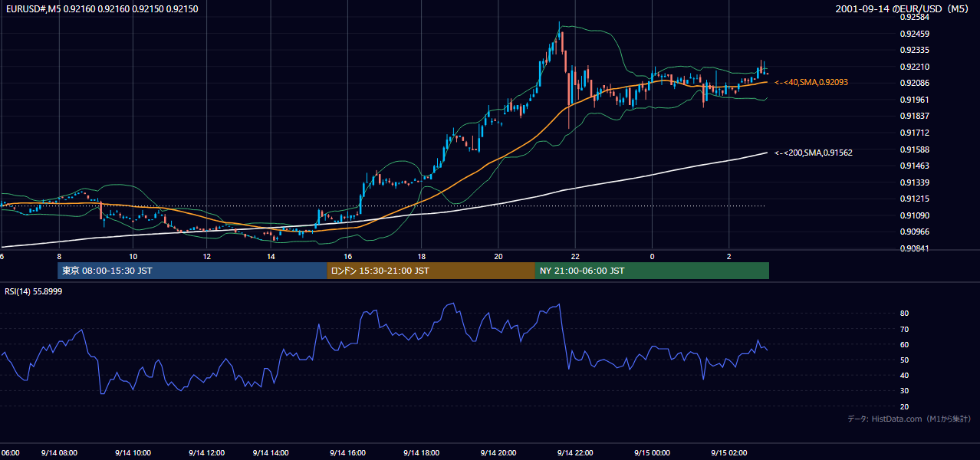Select the NY 21:00-06:00 JST session bar
Viewport: 980px width, 460px height.
[x=652, y=271]
